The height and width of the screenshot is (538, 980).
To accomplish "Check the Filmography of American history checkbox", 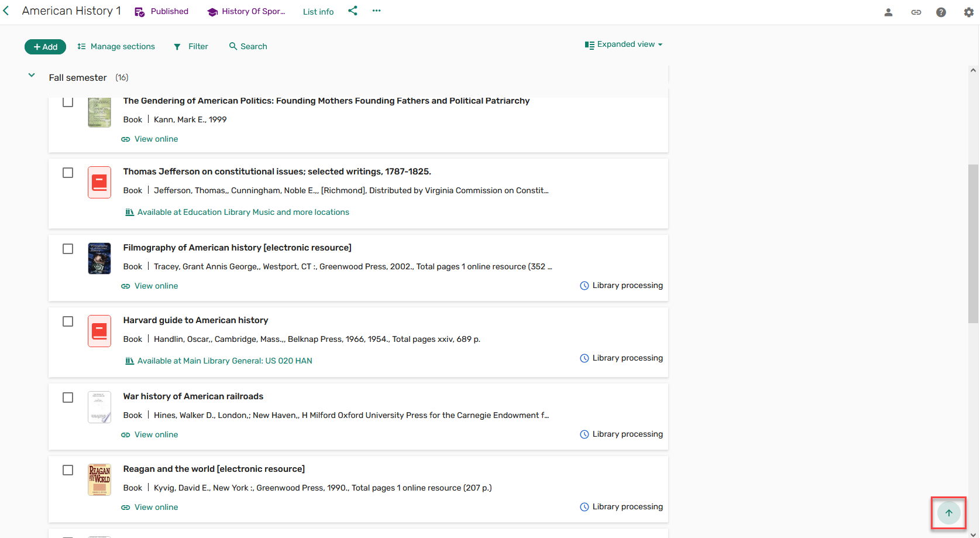I will pyautogui.click(x=68, y=249).
